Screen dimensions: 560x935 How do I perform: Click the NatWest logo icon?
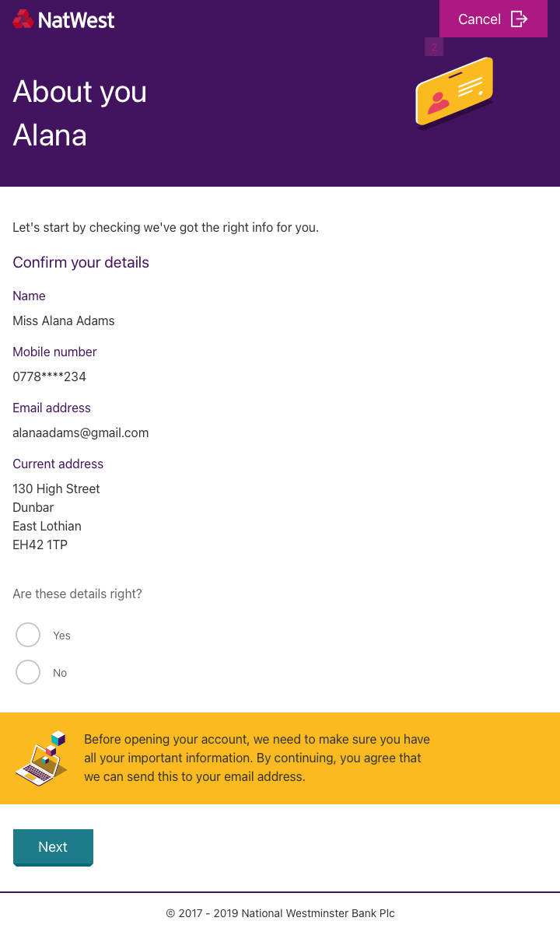pos(23,19)
